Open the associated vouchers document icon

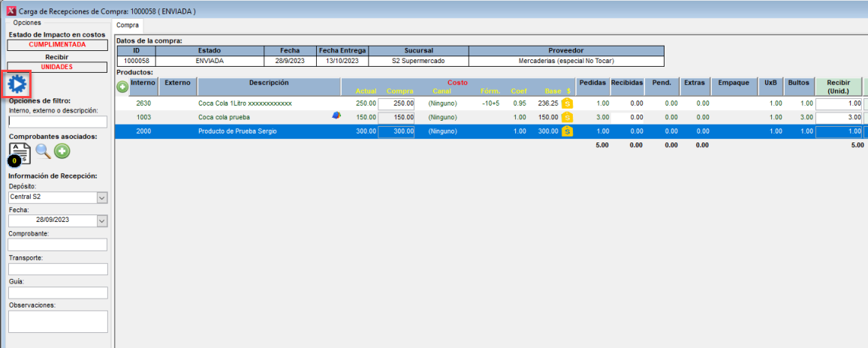pos(19,151)
